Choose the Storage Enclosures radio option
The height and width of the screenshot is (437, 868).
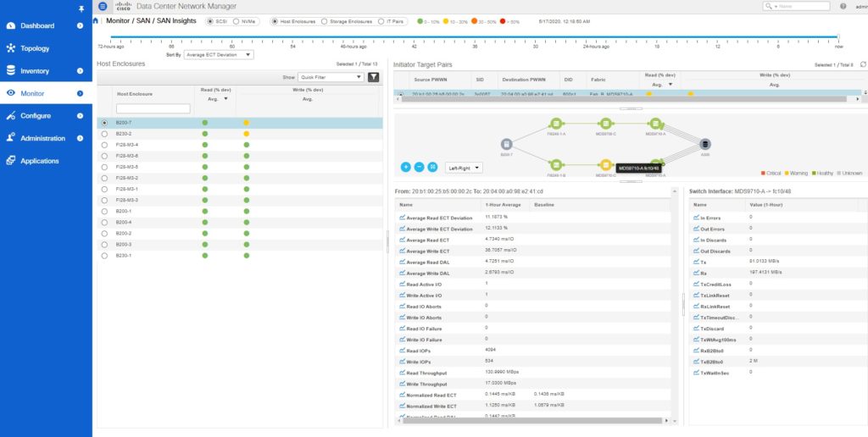325,21
